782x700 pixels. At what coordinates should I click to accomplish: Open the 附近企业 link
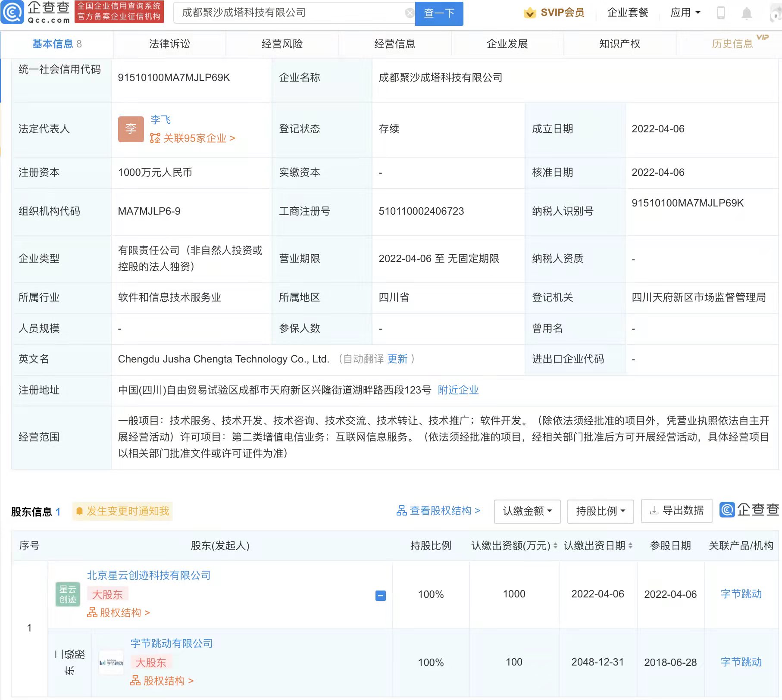pos(458,390)
